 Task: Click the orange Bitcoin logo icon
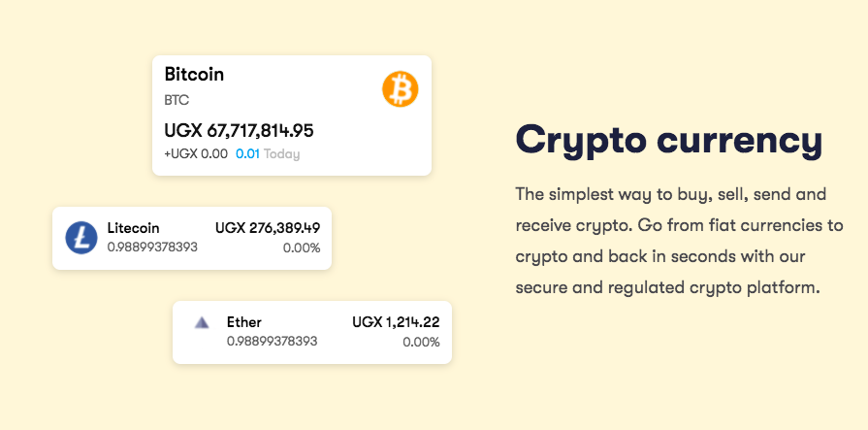click(x=401, y=88)
